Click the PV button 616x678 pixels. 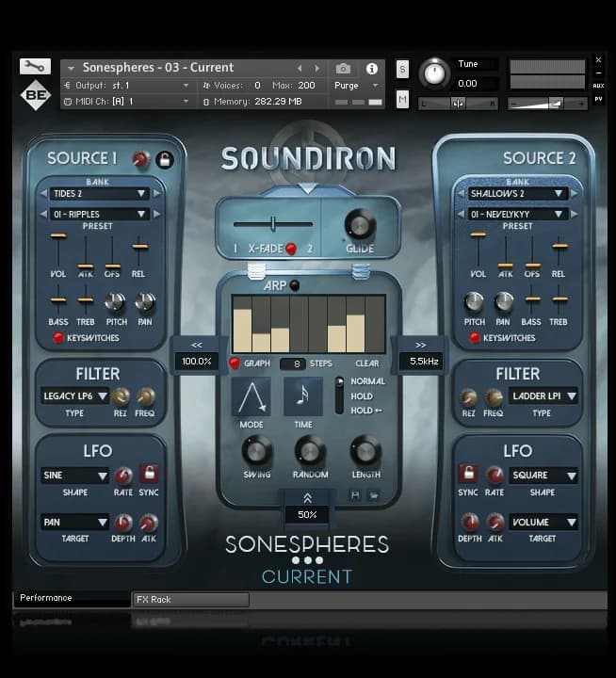coord(598,99)
